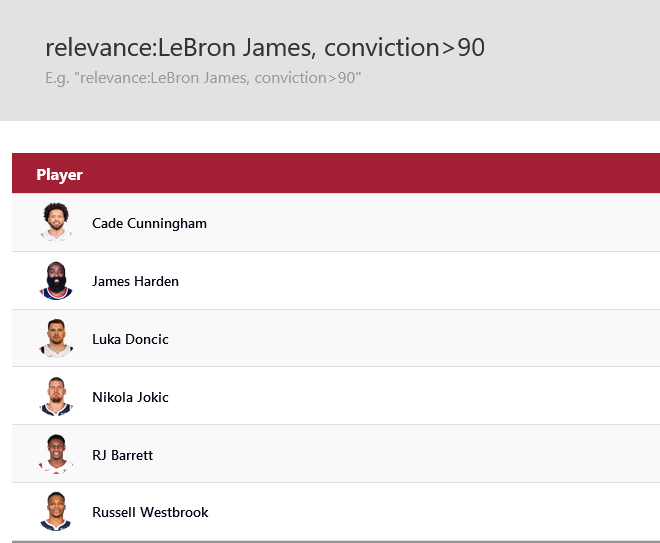Choose the RJ Barrett name text

122,455
